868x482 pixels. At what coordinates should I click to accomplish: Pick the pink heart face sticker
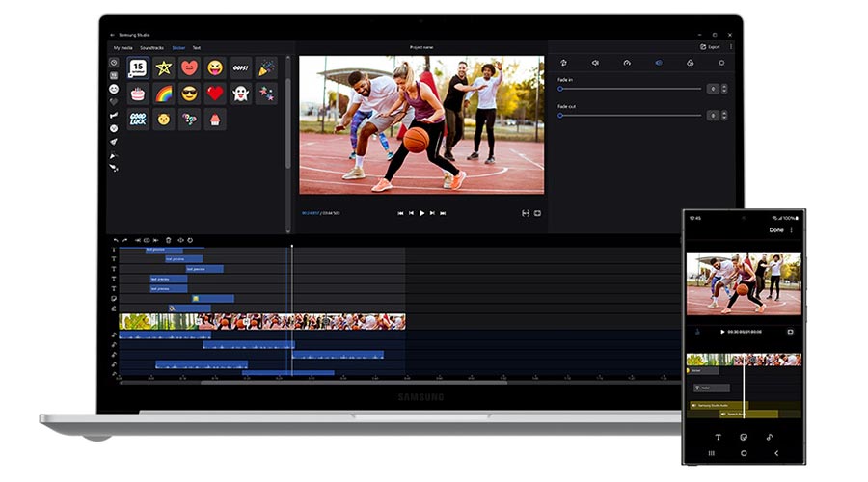189,68
